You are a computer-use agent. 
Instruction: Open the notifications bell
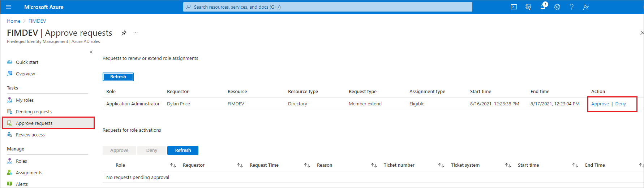(543, 7)
